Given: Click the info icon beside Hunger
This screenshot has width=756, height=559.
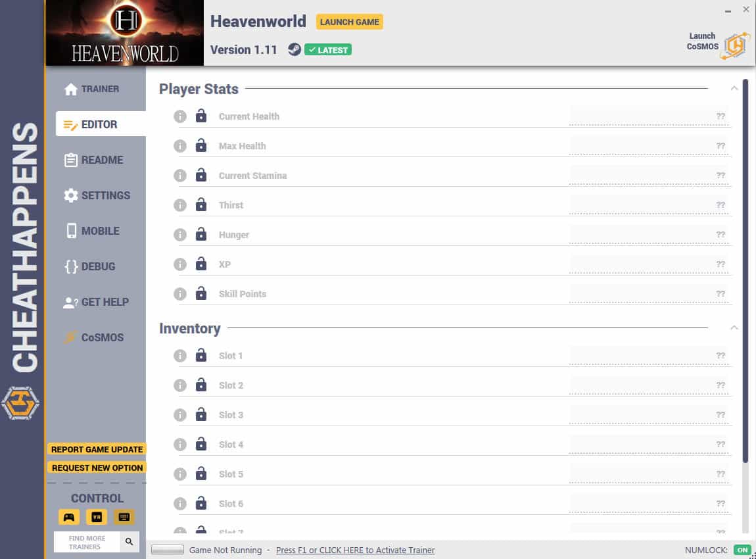Looking at the screenshot, I should click(180, 234).
